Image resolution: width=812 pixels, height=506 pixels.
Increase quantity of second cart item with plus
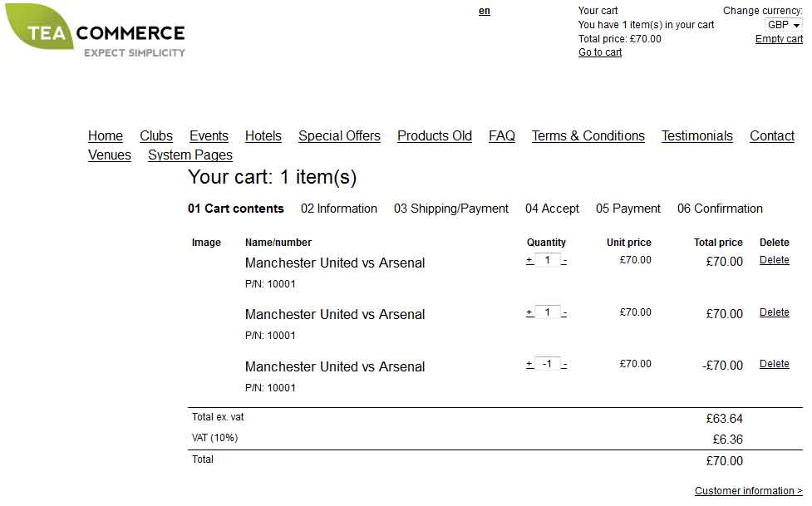(529, 312)
